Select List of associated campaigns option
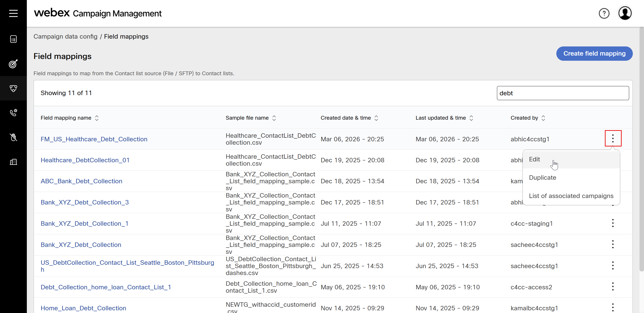The height and width of the screenshot is (313, 644). pyautogui.click(x=571, y=196)
